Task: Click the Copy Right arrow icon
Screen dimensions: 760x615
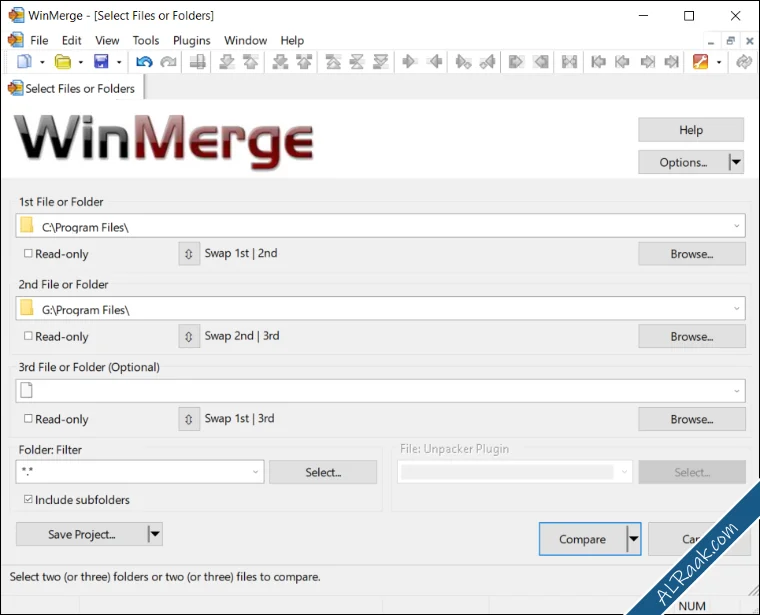Action: pos(410,62)
